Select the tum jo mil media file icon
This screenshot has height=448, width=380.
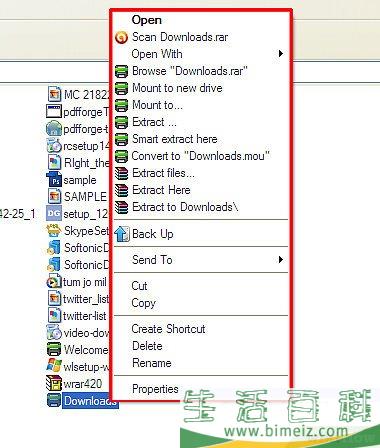tap(54, 281)
